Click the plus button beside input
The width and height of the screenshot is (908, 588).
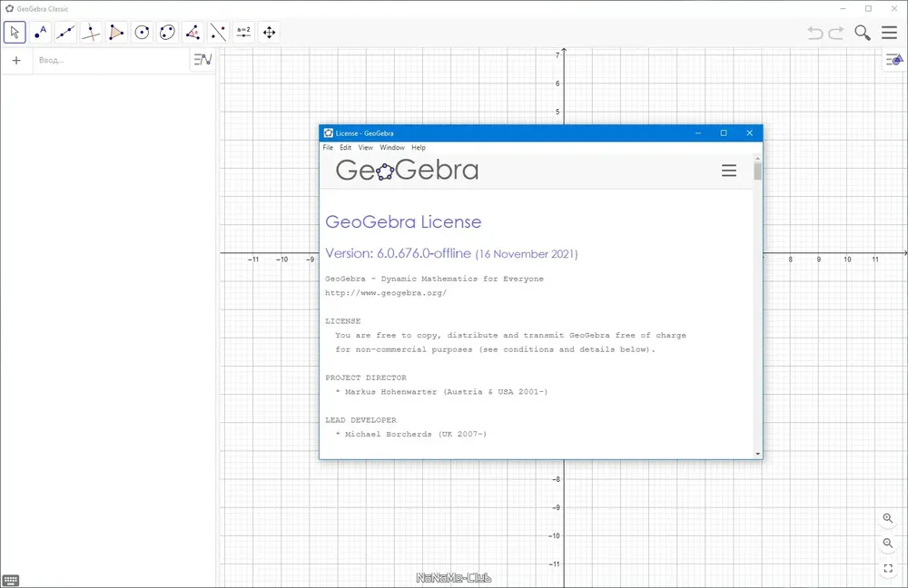tap(16, 60)
